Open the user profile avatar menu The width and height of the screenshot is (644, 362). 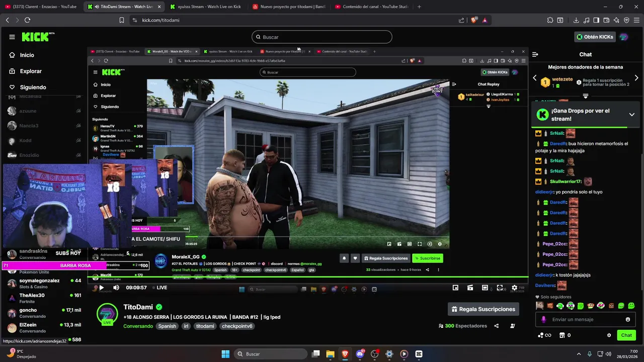click(x=624, y=37)
